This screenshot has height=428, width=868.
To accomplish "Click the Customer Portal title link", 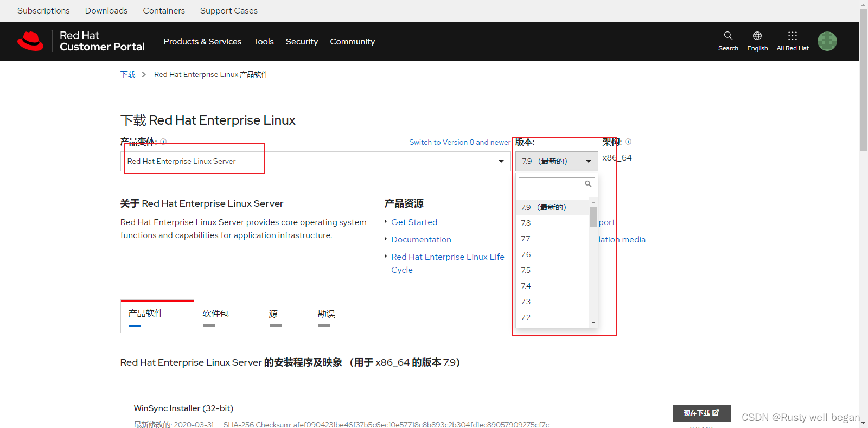I will tap(102, 41).
